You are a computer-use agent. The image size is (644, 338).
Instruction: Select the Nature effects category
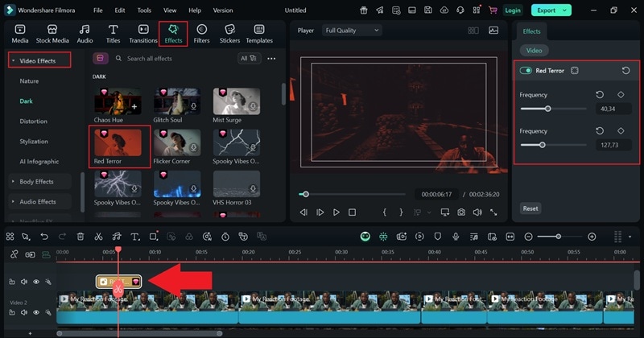point(29,81)
